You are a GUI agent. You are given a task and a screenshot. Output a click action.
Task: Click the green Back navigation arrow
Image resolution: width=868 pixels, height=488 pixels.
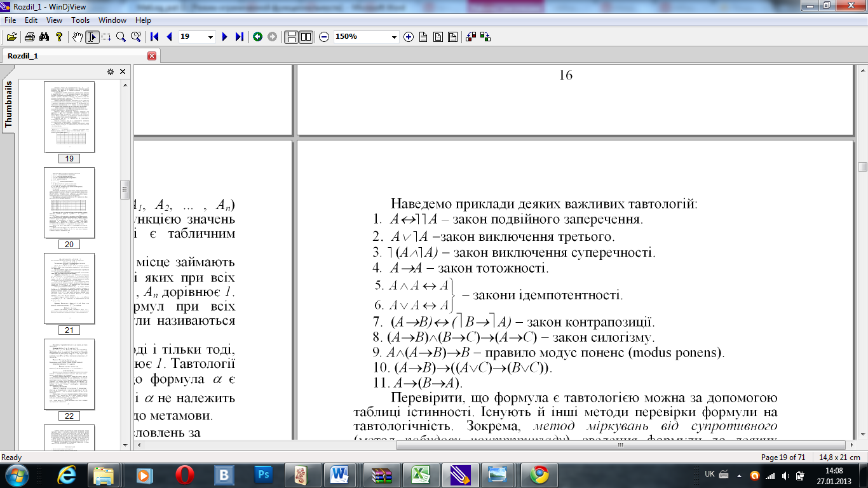257,37
